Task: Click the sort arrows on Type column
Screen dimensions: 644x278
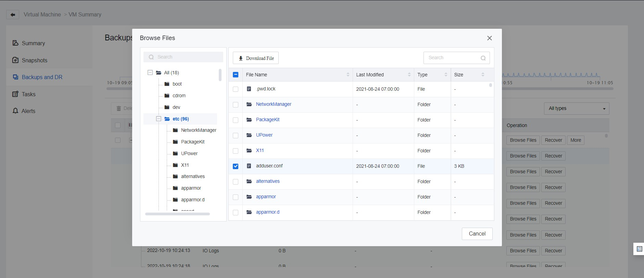Action: coord(446,75)
